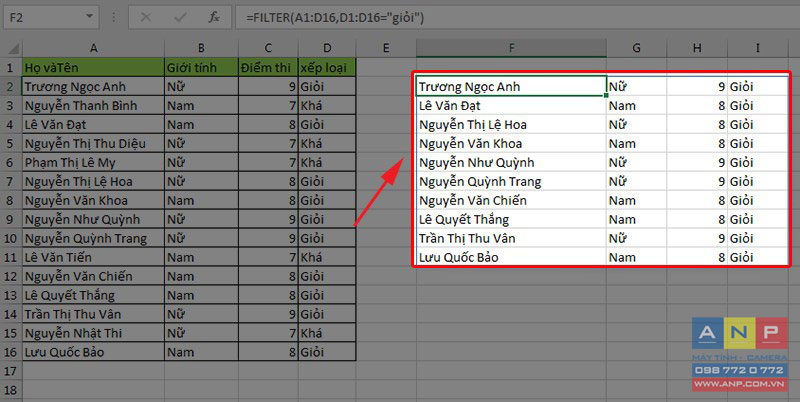The height and width of the screenshot is (402, 800).
Task: Select filtered cell F8 'Nguyễn Văn Chiến'
Action: click(x=511, y=200)
